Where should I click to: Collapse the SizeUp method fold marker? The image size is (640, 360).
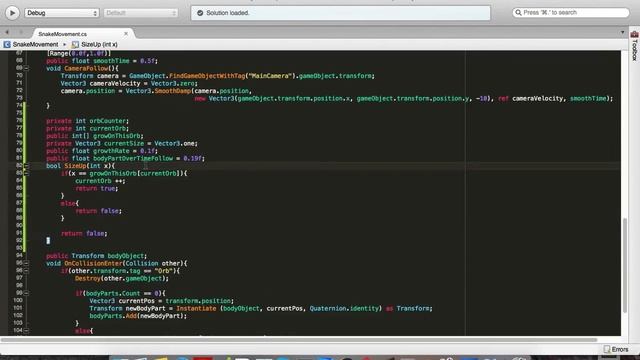point(26,166)
